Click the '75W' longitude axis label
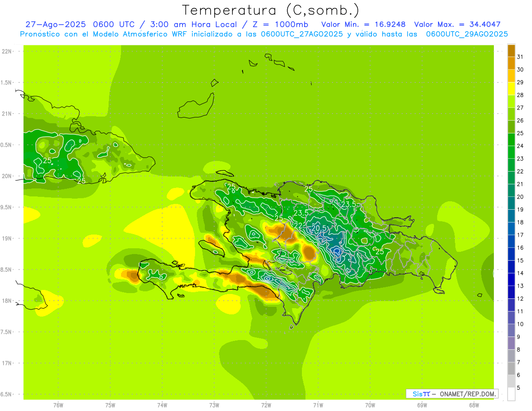This screenshot has width=532, height=411. point(110,405)
